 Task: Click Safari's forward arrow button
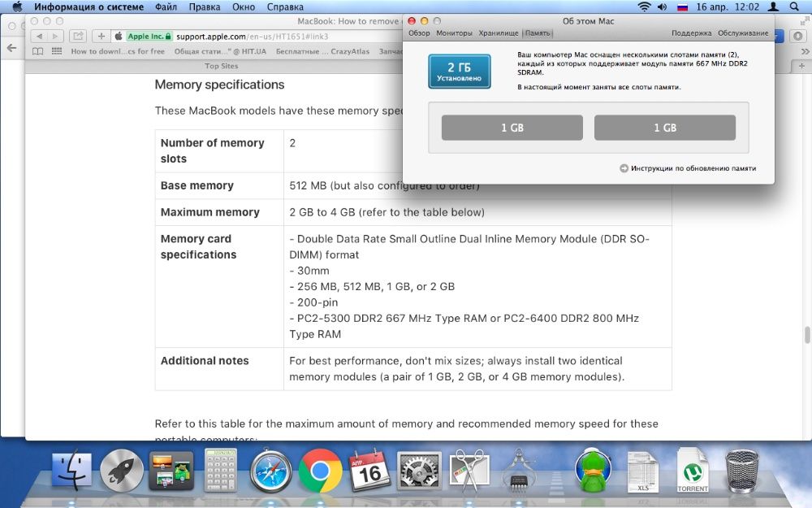click(55, 37)
